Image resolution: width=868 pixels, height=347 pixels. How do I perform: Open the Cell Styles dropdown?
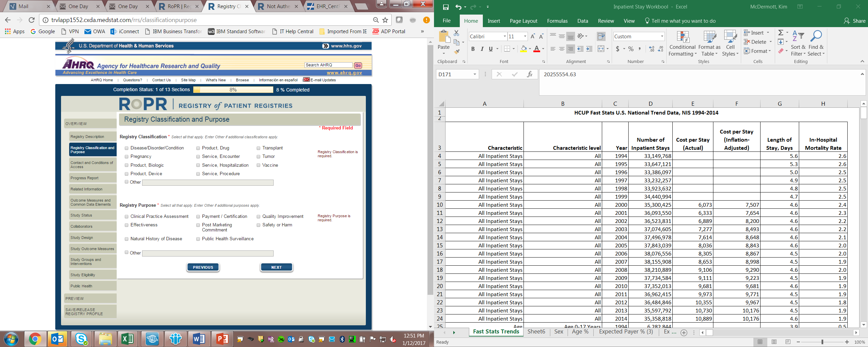click(x=730, y=43)
